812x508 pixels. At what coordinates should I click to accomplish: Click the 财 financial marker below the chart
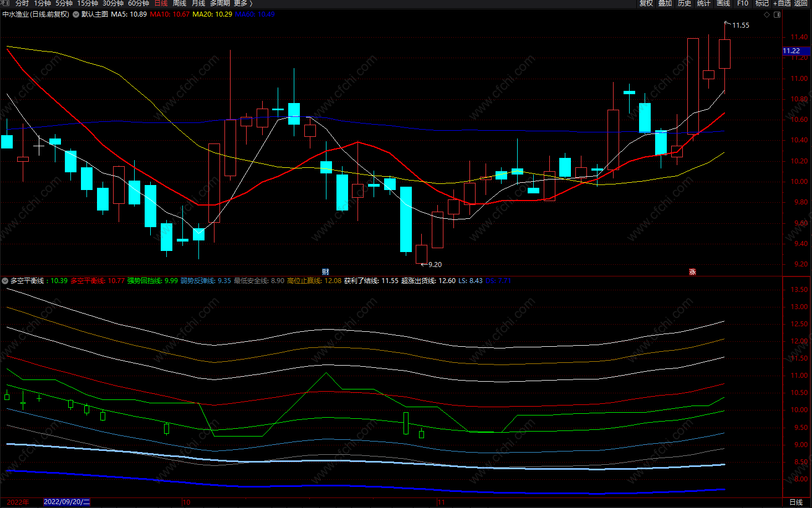click(325, 271)
